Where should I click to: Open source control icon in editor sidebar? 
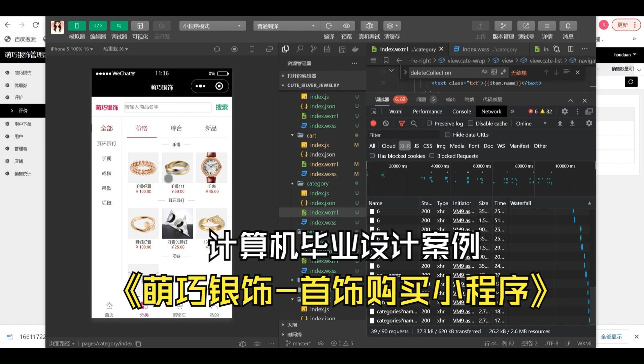[314, 49]
